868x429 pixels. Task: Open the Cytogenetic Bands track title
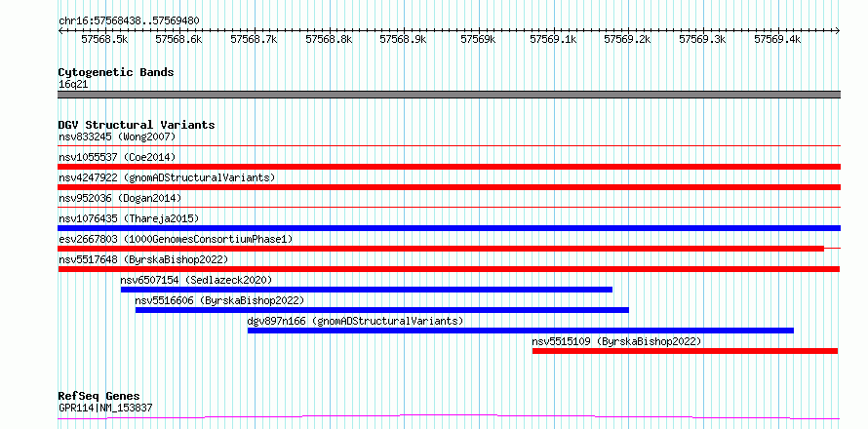[x=116, y=72]
